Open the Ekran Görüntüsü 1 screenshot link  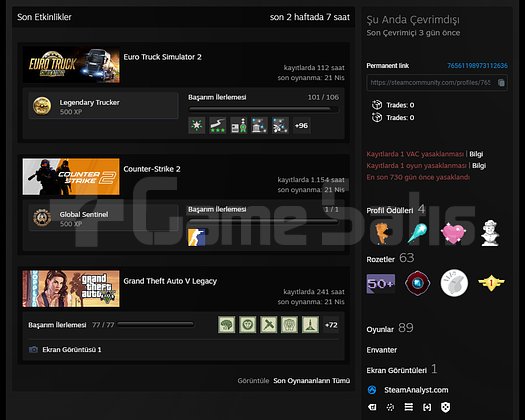point(72,350)
